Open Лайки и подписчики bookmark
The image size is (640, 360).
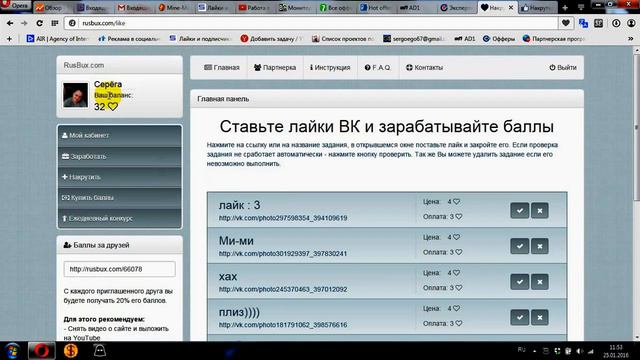tap(200, 39)
